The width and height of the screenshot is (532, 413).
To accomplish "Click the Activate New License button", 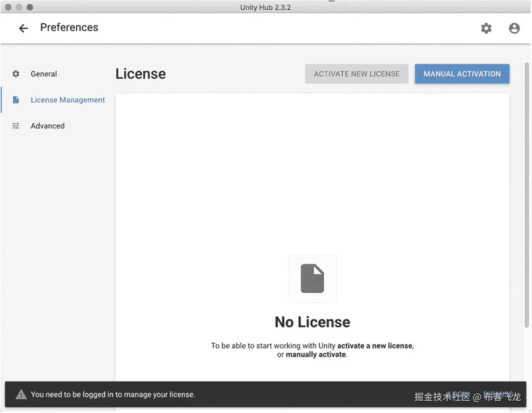I will 357,74.
